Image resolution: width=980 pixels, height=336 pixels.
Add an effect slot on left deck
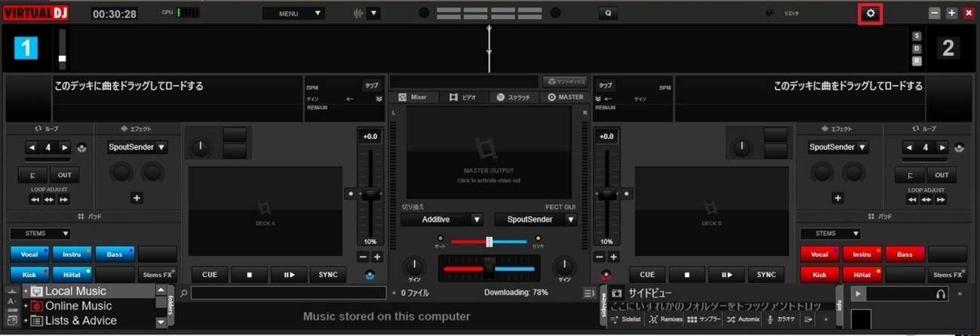[x=137, y=198]
